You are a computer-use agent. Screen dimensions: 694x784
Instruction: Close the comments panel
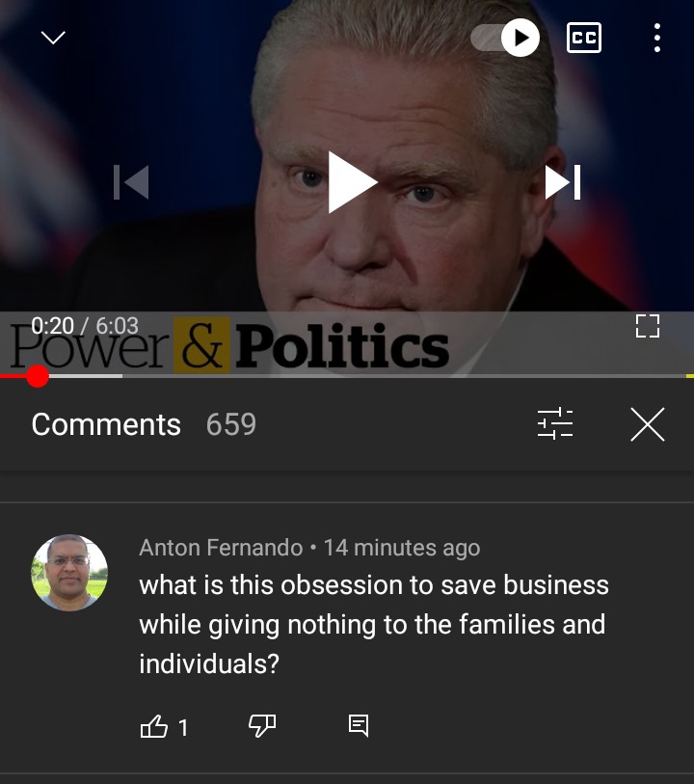[x=648, y=424]
